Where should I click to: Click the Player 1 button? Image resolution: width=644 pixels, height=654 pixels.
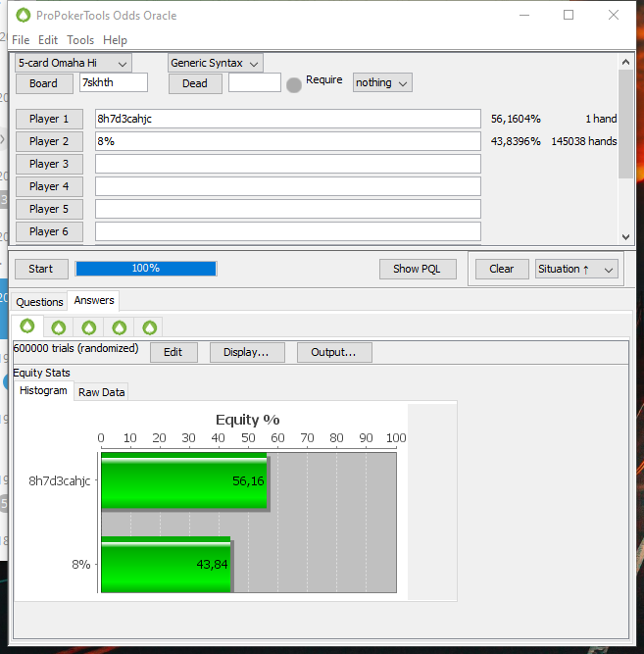click(x=49, y=119)
